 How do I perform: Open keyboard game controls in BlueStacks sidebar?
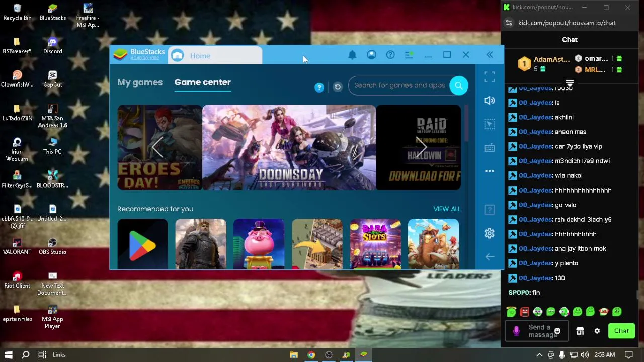click(490, 147)
